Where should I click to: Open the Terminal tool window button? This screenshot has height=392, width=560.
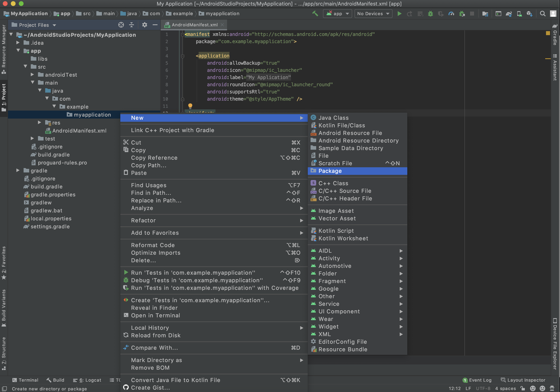coord(25,380)
